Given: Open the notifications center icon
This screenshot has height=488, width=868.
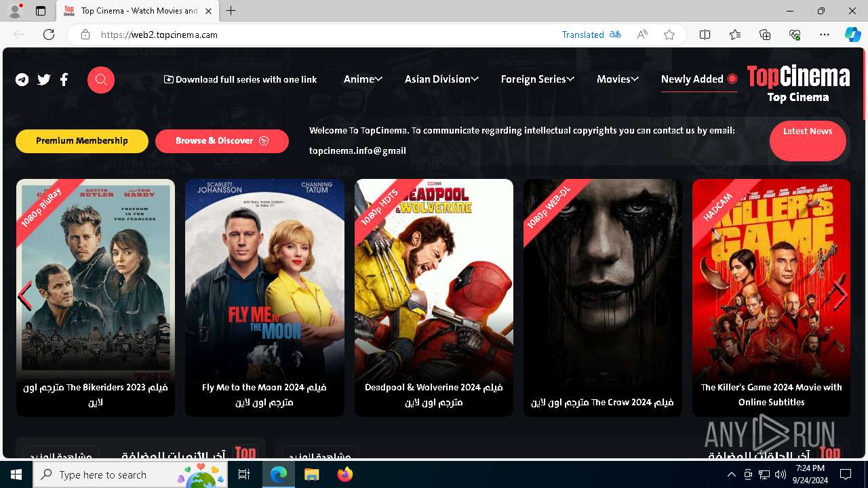Looking at the screenshot, I should 846,474.
